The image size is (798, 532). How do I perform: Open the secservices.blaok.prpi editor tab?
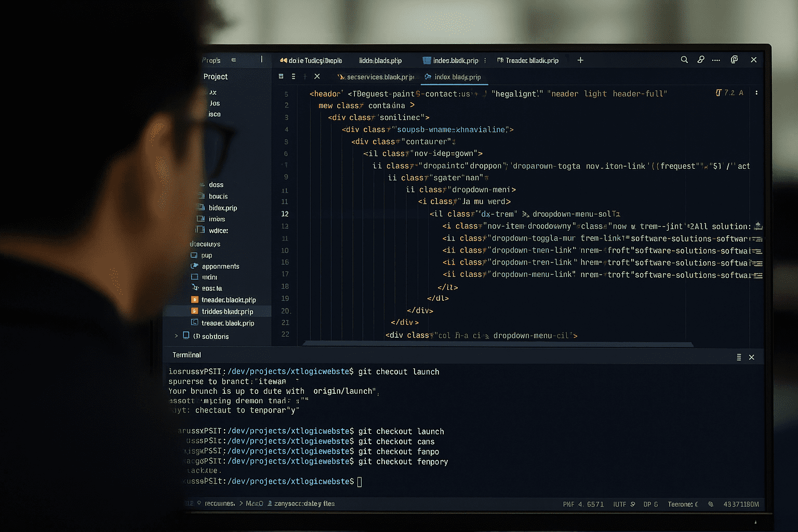point(376,77)
